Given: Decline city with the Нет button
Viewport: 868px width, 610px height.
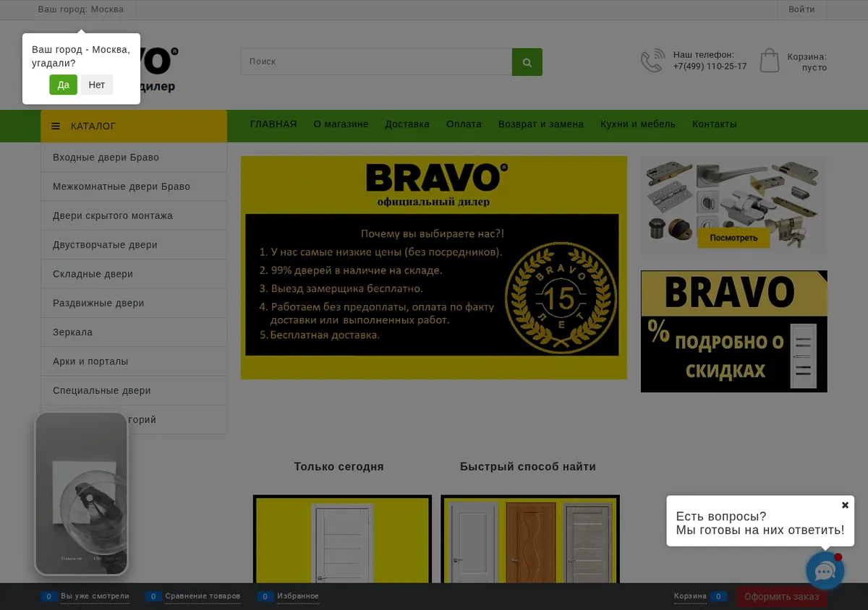Looking at the screenshot, I should coord(97,85).
